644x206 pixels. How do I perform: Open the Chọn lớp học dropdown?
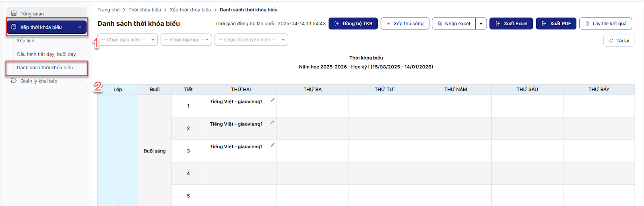(186, 40)
